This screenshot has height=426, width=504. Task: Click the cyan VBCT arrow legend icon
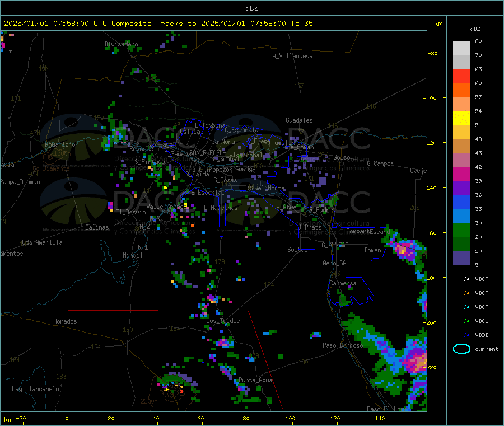tap(461, 307)
